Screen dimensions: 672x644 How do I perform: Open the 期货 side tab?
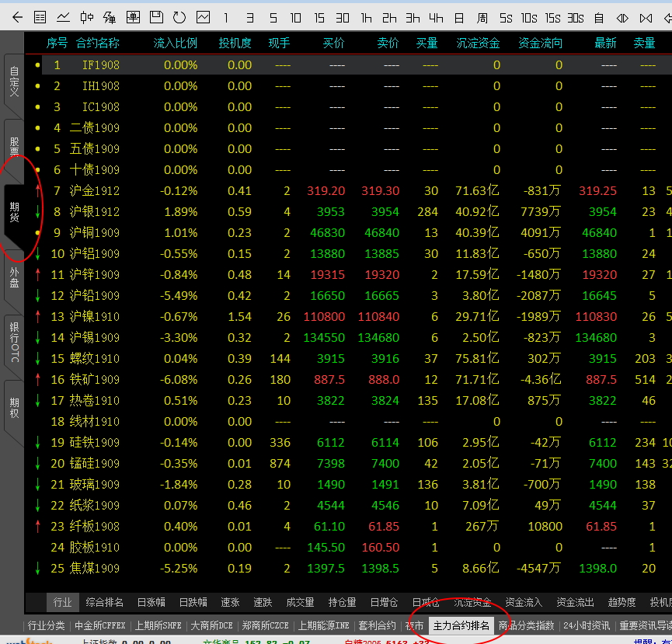click(x=15, y=211)
